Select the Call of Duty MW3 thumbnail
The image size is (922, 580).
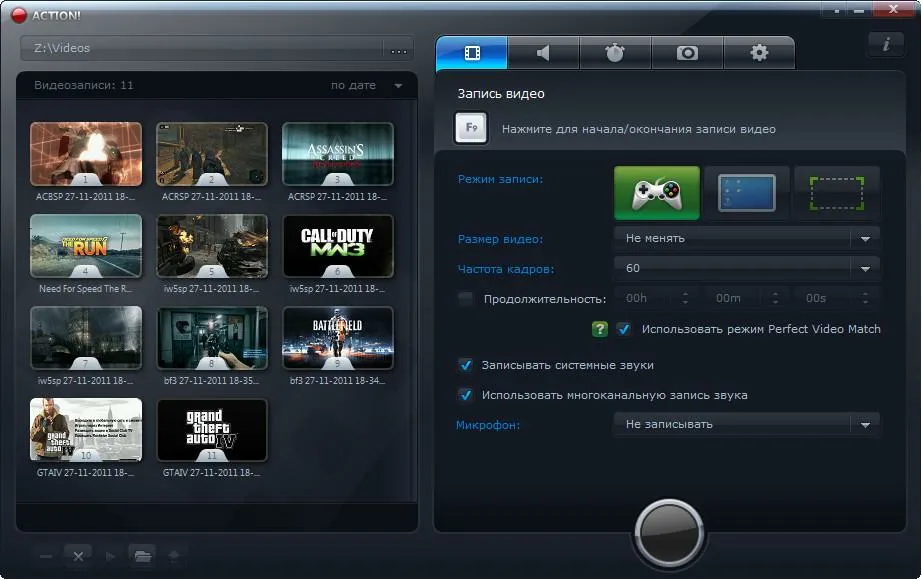338,245
